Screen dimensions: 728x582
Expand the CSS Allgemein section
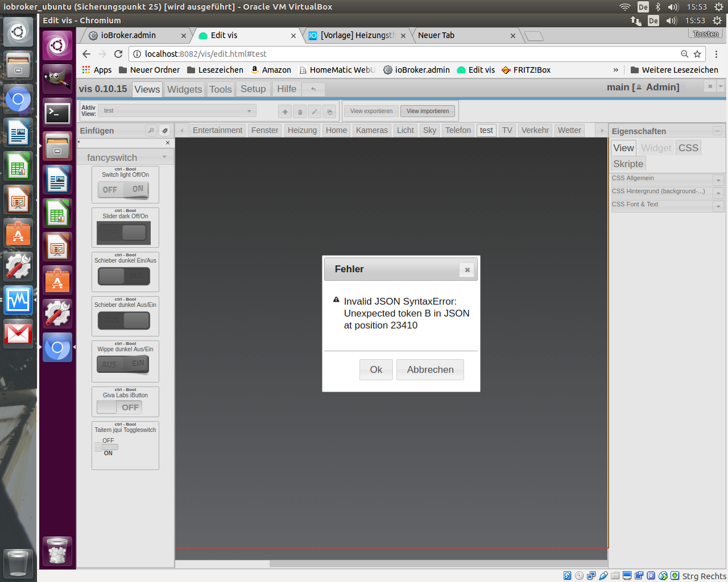[x=668, y=179]
